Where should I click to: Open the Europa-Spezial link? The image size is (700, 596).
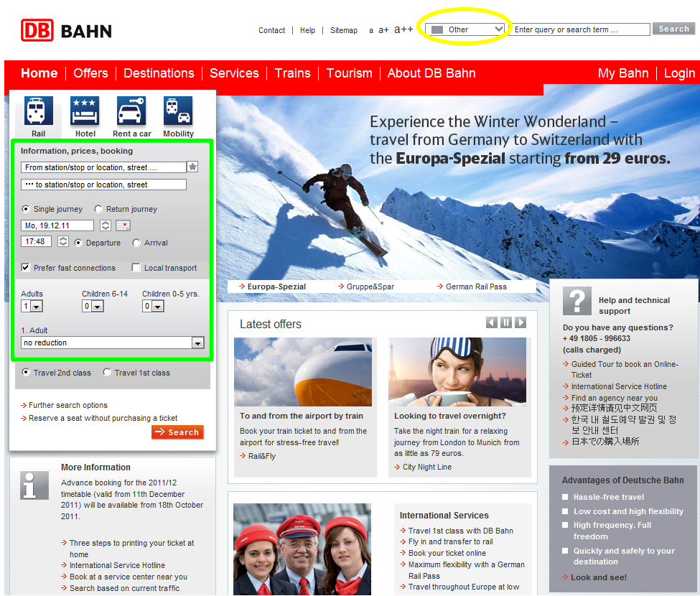coord(276,287)
